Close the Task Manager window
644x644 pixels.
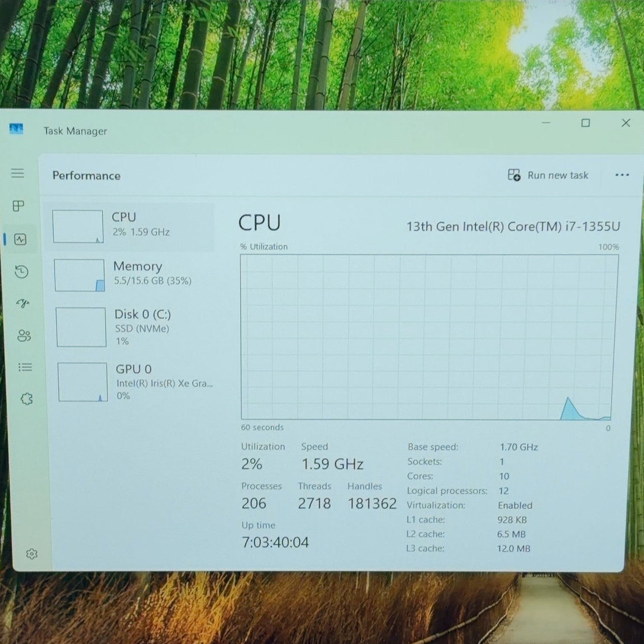(626, 123)
